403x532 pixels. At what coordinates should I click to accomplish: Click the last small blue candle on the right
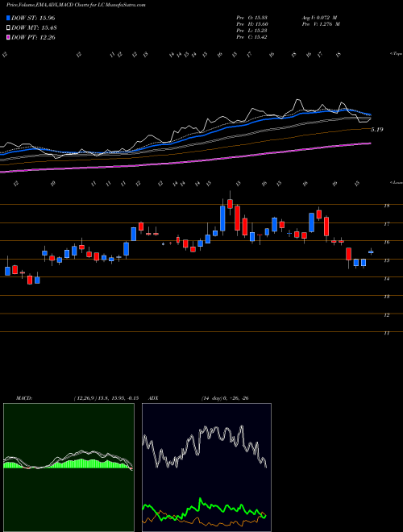click(x=371, y=251)
